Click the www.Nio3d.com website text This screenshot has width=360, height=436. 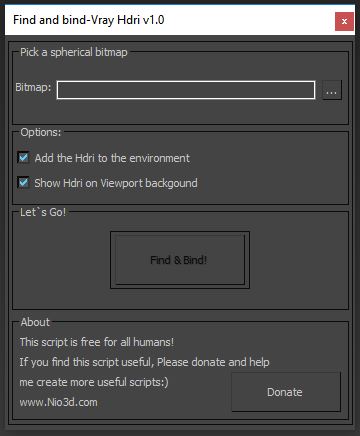click(x=58, y=402)
